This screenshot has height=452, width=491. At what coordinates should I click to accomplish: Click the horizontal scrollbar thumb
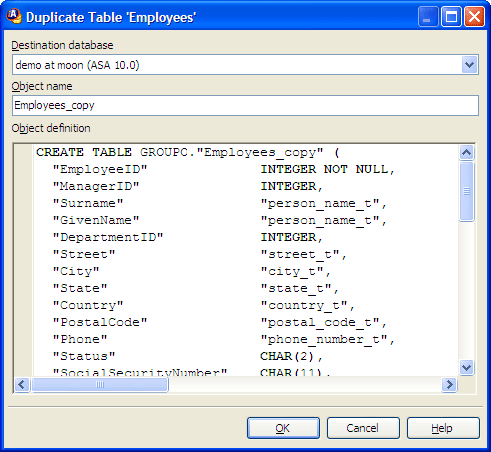[100, 385]
